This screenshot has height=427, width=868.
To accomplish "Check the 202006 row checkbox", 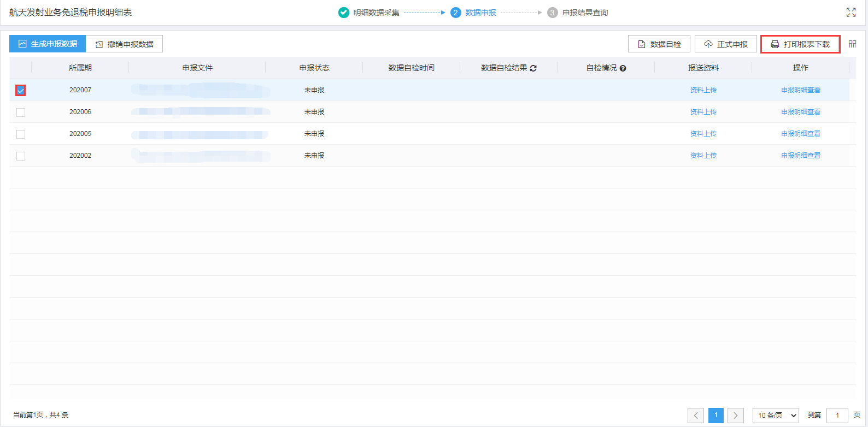I will click(21, 112).
